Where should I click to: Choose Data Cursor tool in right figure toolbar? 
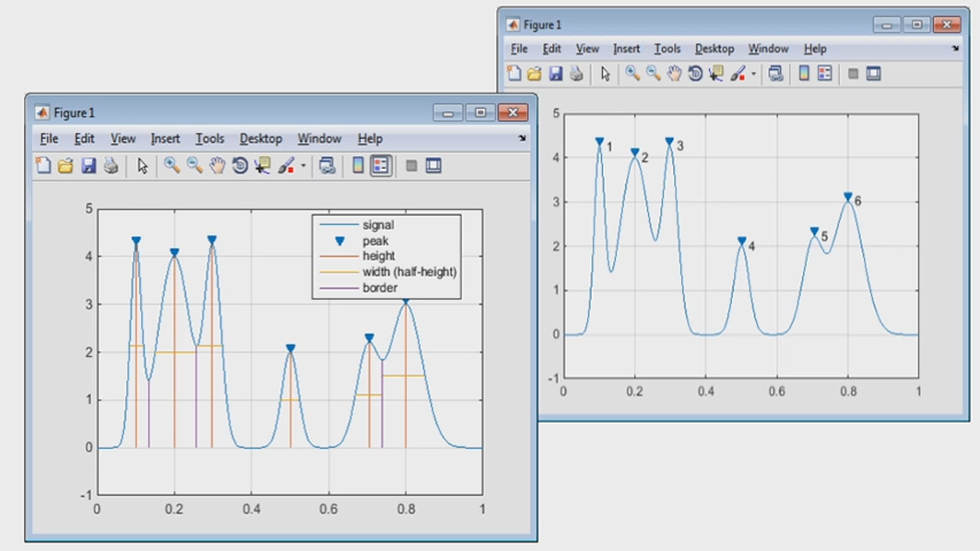click(716, 73)
